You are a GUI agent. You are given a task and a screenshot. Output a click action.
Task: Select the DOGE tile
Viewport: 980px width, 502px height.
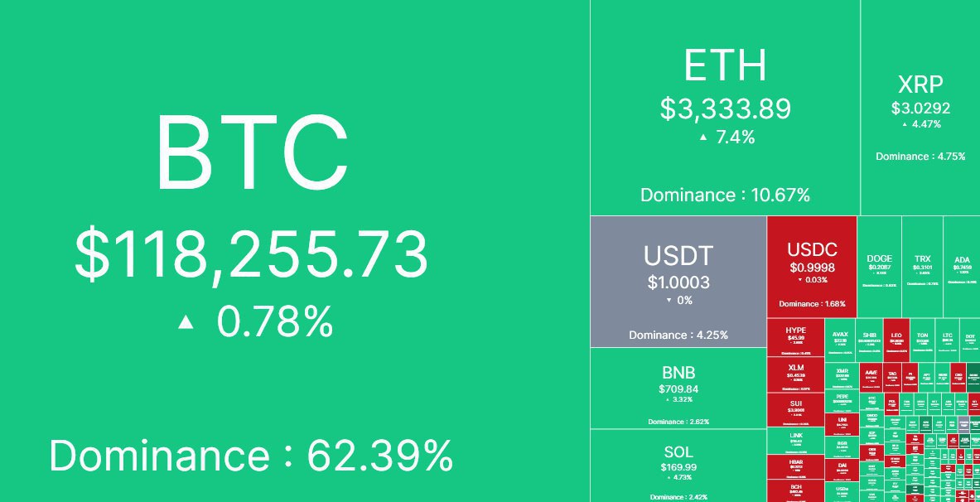[880, 267]
